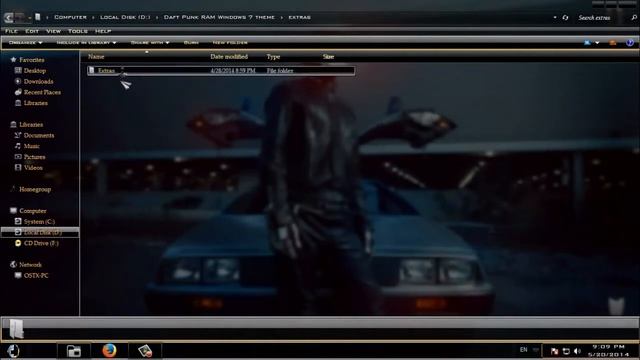Viewport: 640px width, 360px height.
Task: Open recent pages dropdown beside back button
Action: pyautogui.click(x=30, y=18)
